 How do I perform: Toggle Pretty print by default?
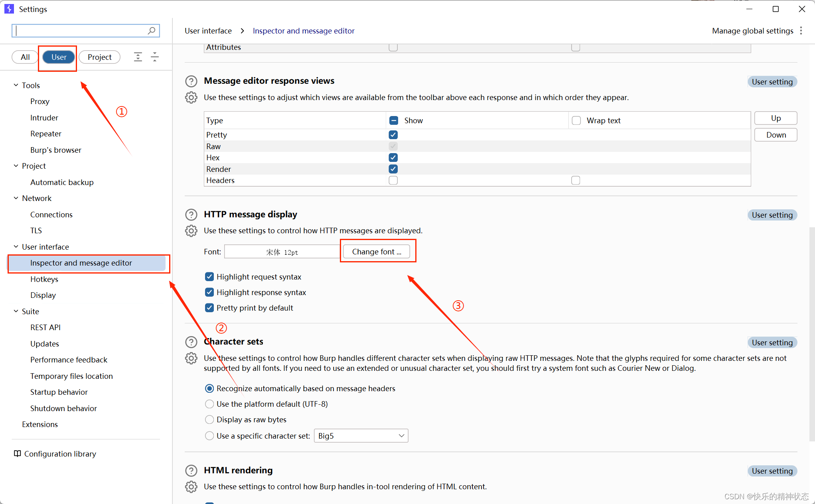[209, 308]
